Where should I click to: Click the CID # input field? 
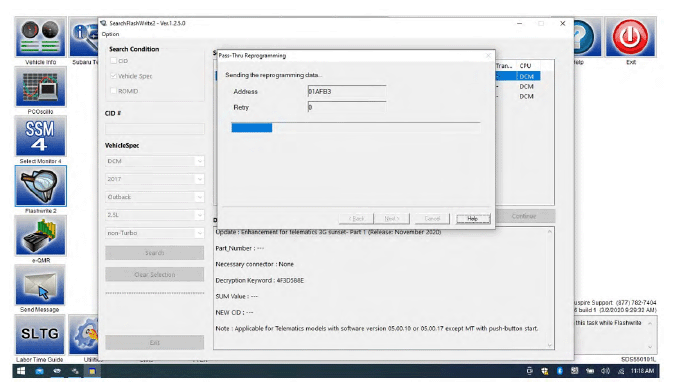155,129
